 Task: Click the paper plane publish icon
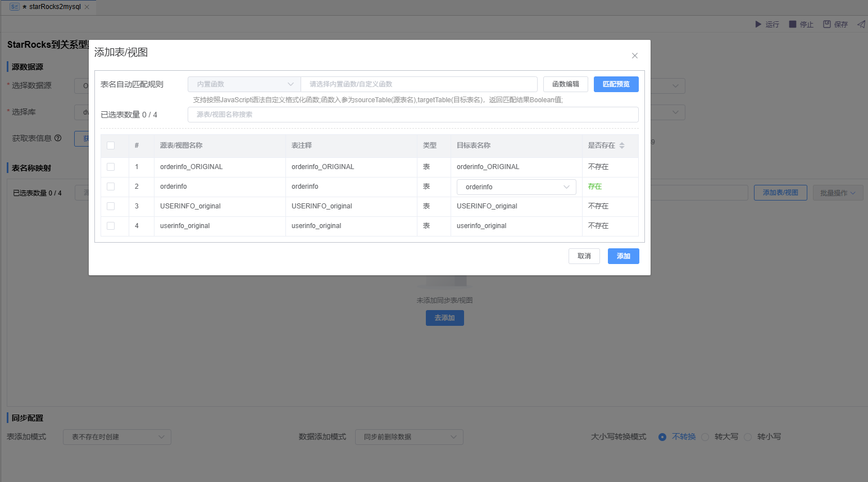[x=861, y=24]
